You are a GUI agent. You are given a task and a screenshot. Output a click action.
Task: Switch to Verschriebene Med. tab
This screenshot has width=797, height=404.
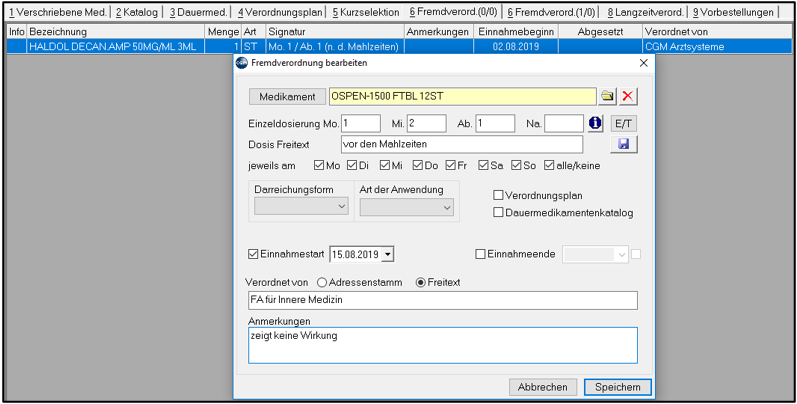tap(57, 12)
